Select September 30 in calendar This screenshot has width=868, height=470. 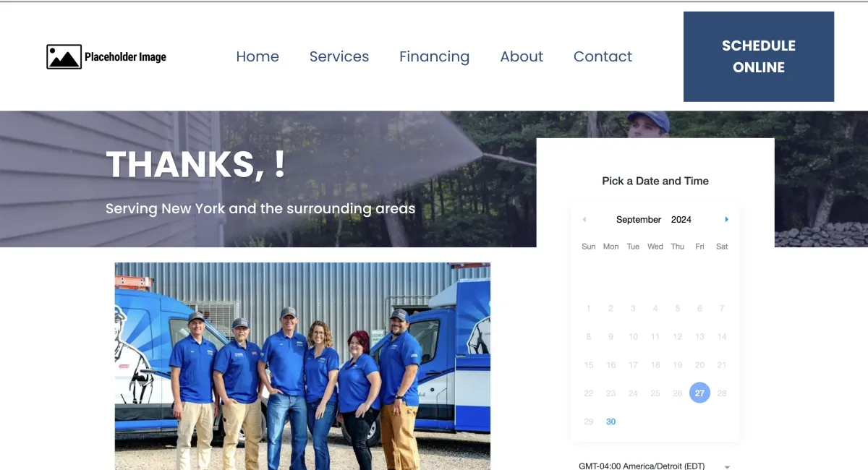tap(610, 422)
